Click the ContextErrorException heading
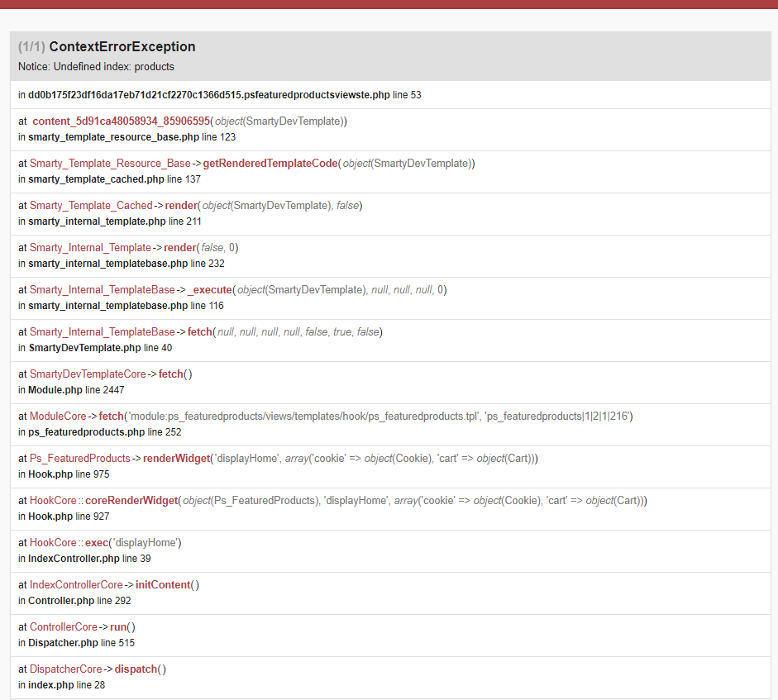778x700 pixels. pyautogui.click(x=122, y=46)
